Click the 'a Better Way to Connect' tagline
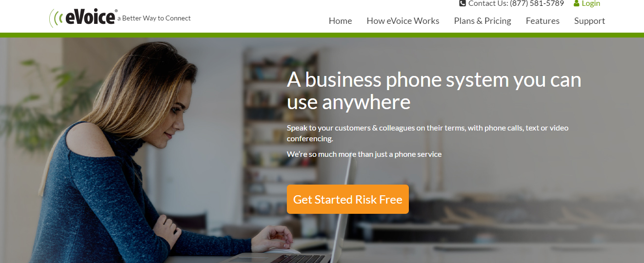 pos(154,19)
